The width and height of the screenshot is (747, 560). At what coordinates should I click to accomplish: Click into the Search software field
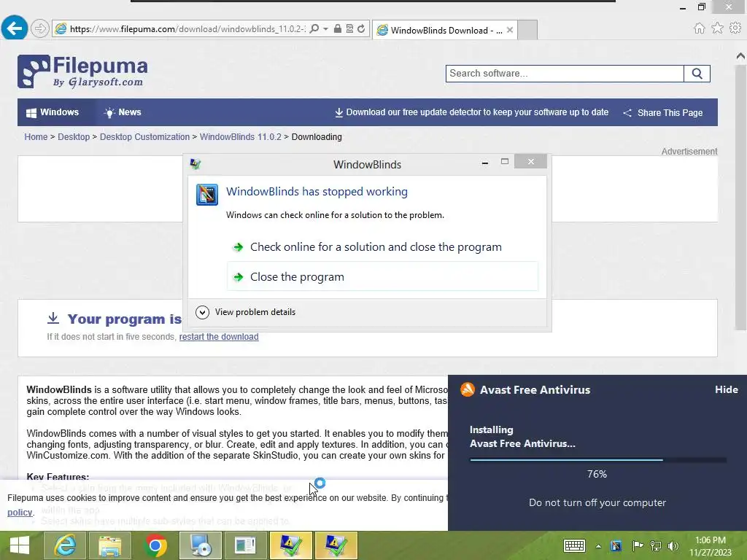point(565,74)
